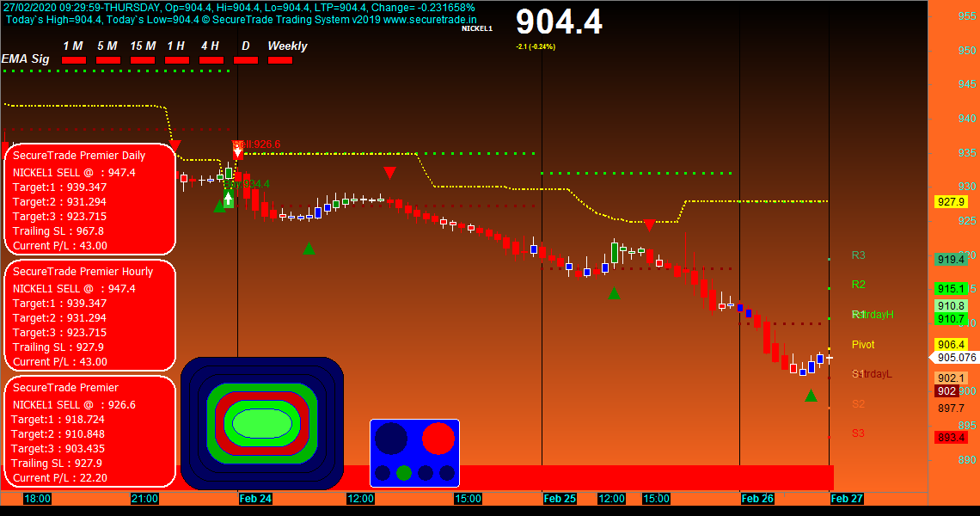Click 'NICKEL1 SELL @ : 926.6' line
Viewport: 980px width, 516px height.
(75, 405)
